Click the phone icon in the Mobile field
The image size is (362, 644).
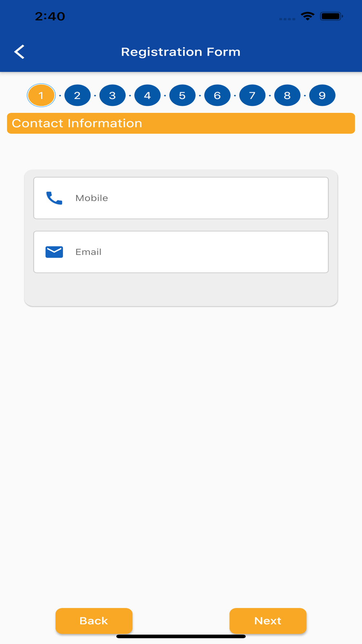point(54,198)
